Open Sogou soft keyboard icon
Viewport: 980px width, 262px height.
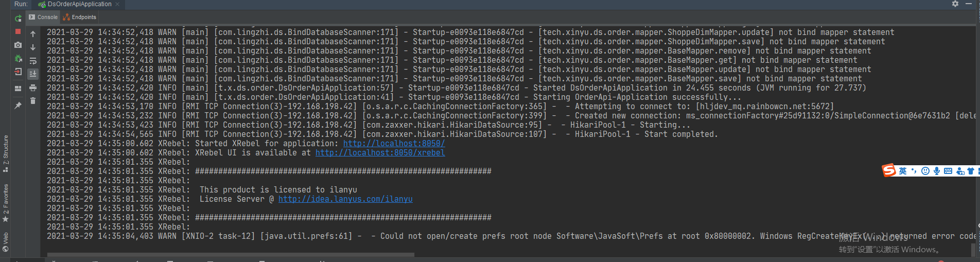(x=948, y=171)
